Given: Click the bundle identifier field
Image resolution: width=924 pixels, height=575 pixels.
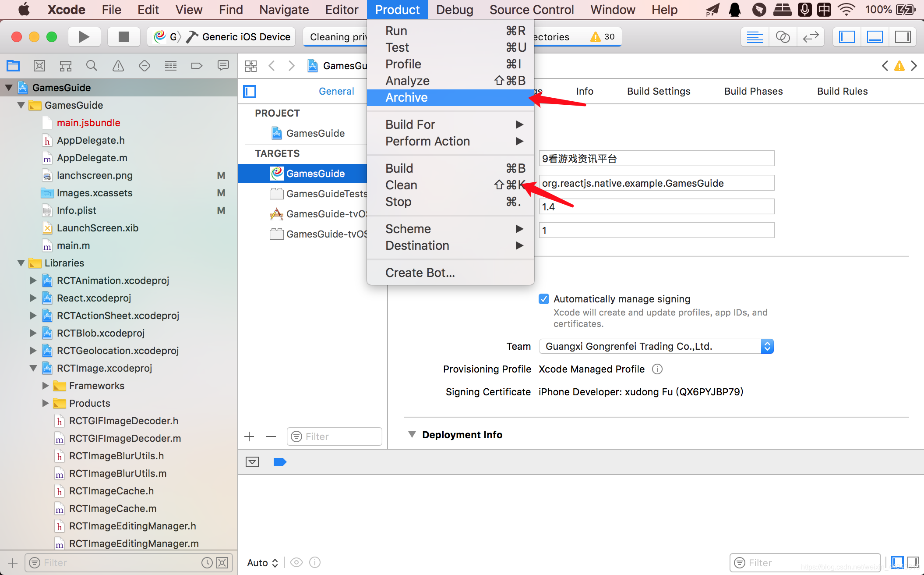Looking at the screenshot, I should coord(656,183).
